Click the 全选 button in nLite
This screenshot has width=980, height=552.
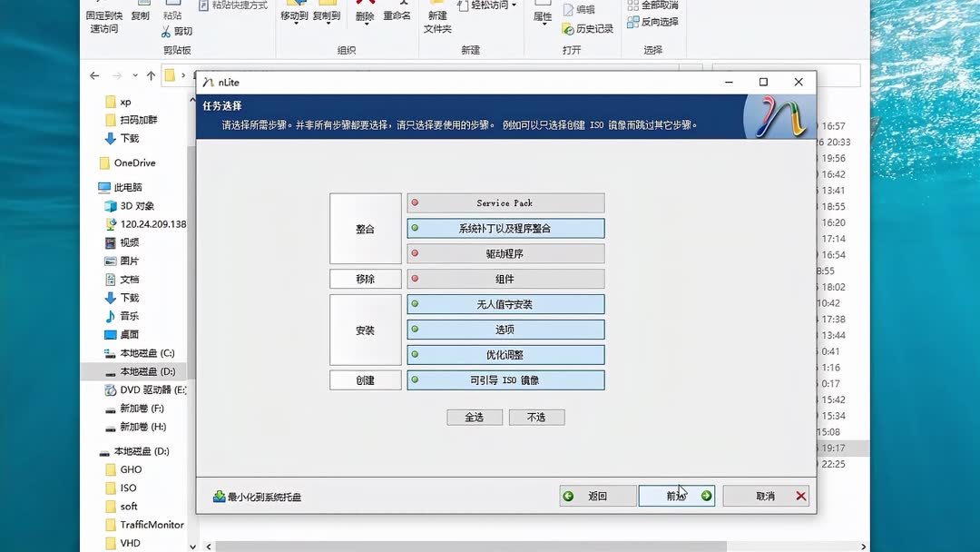tap(475, 417)
